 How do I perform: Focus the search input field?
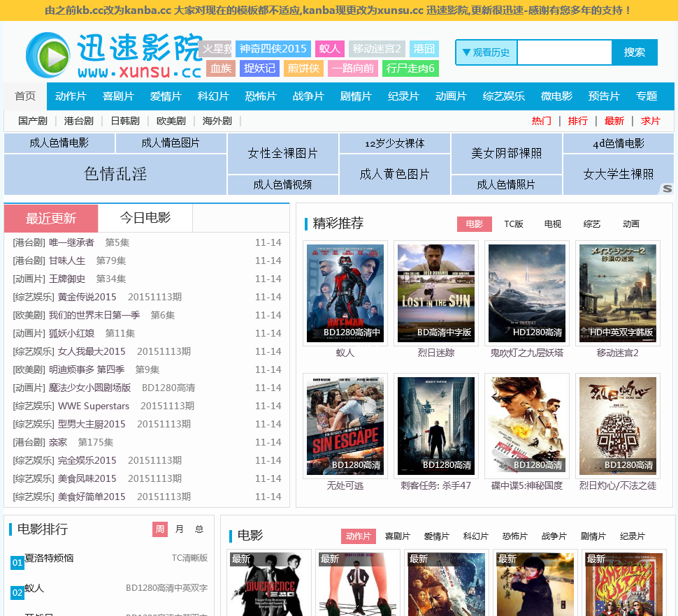564,52
